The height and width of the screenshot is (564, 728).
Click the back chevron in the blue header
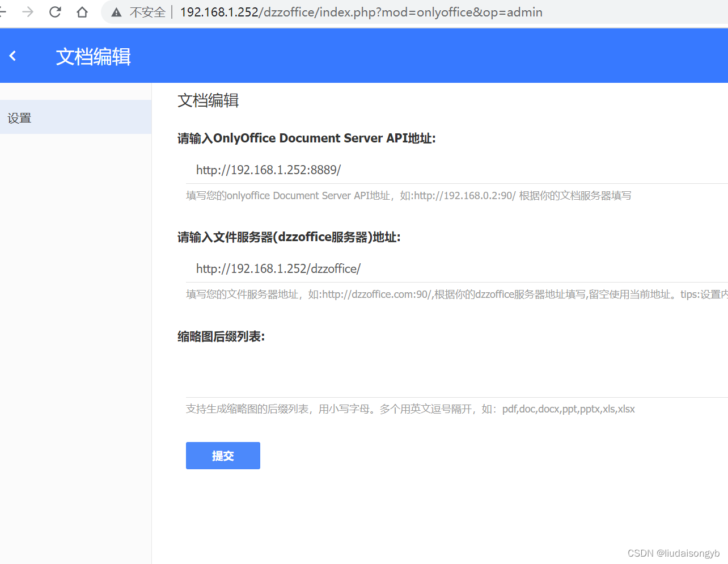[x=12, y=55]
